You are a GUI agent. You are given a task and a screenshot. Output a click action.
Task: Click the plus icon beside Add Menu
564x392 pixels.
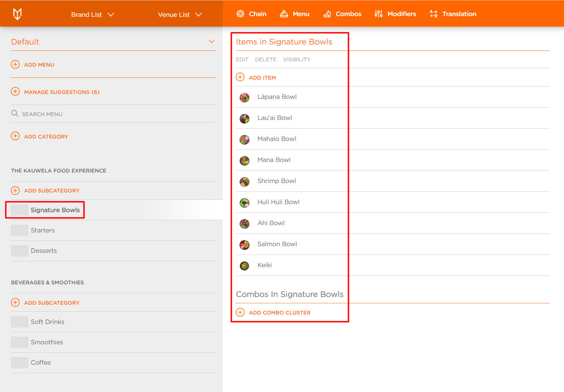pos(15,65)
